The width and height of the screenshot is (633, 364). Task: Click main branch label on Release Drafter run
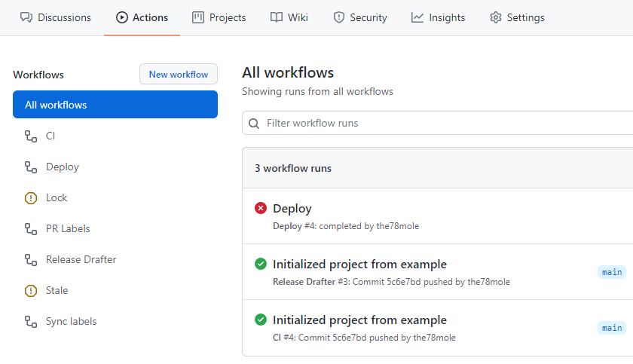[612, 272]
